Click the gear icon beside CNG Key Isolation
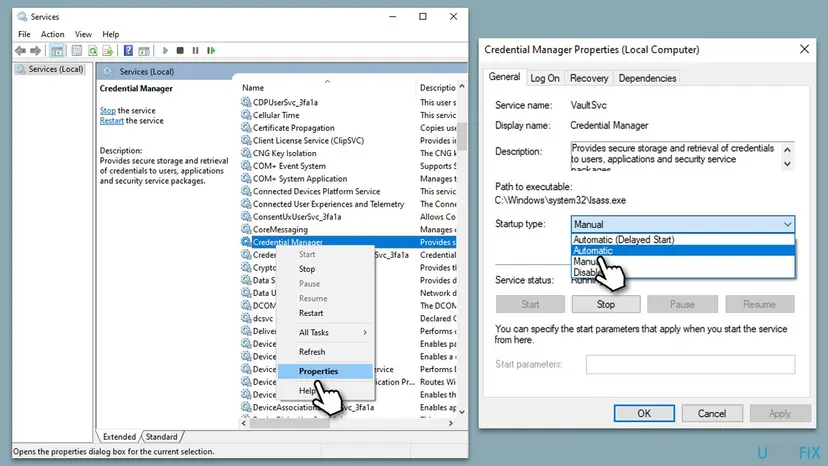This screenshot has width=828, height=466. click(246, 153)
